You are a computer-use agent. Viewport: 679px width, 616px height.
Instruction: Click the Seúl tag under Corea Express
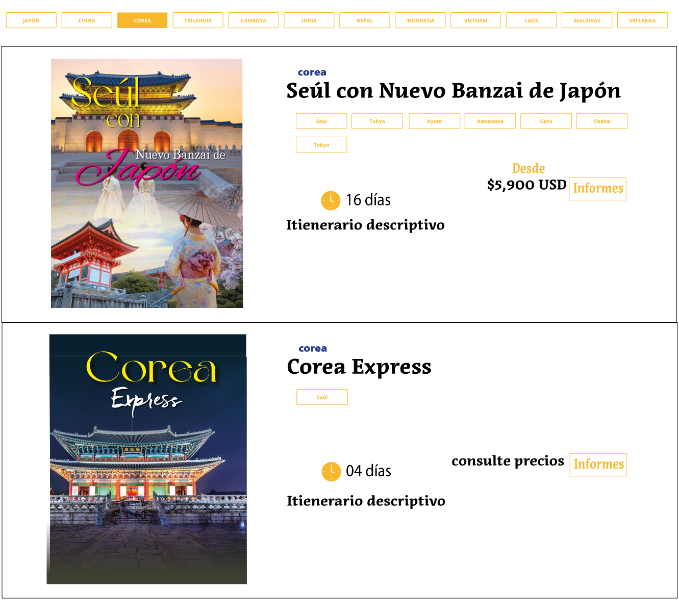(322, 397)
